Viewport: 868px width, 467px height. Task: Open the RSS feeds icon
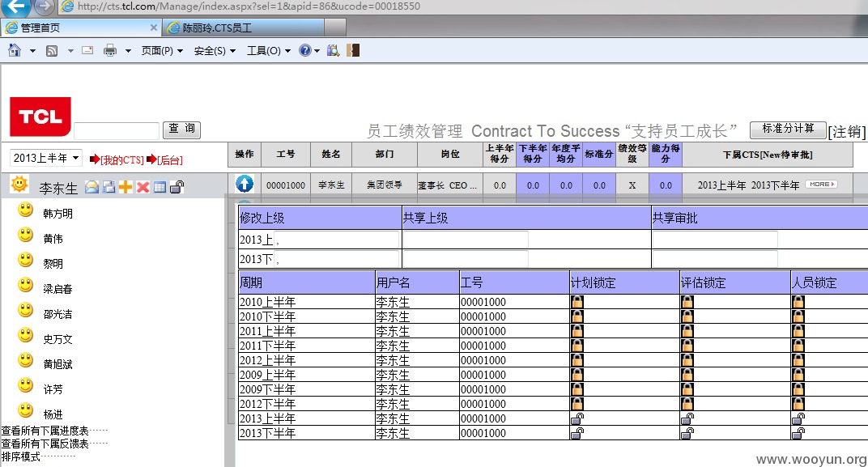click(52, 51)
